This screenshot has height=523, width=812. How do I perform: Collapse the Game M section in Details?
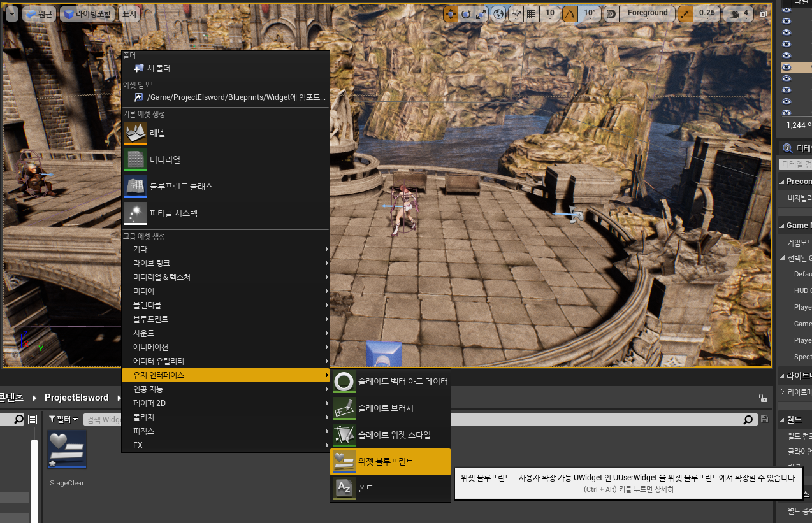tap(781, 226)
